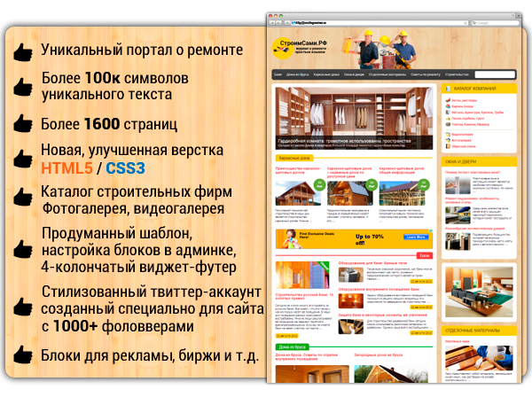Open the Строительство navigation item

point(457,74)
